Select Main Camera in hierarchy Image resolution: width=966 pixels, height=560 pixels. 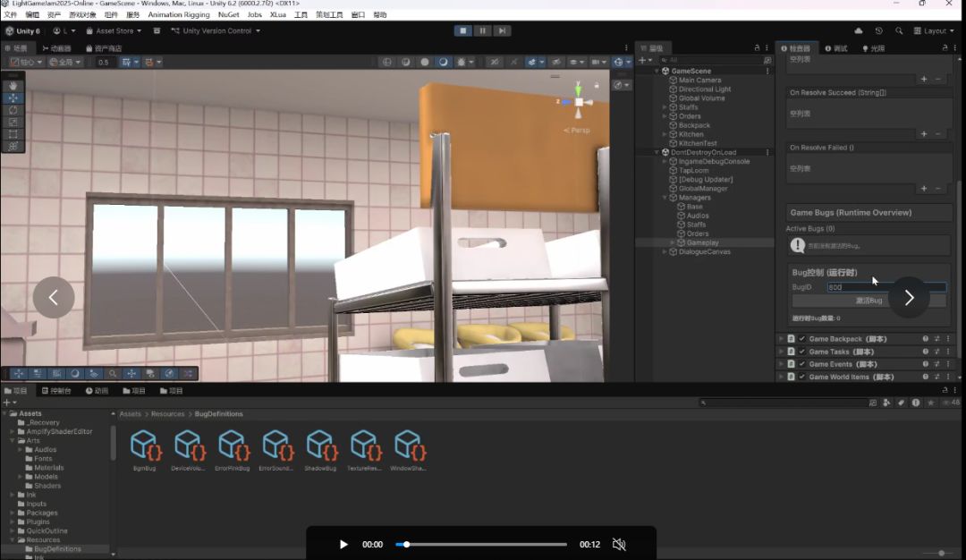click(699, 81)
